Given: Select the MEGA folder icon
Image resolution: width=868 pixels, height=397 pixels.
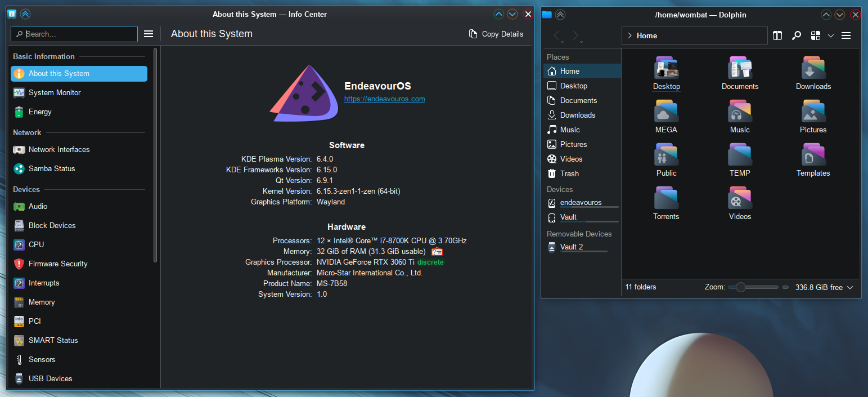Looking at the screenshot, I should pos(666,111).
